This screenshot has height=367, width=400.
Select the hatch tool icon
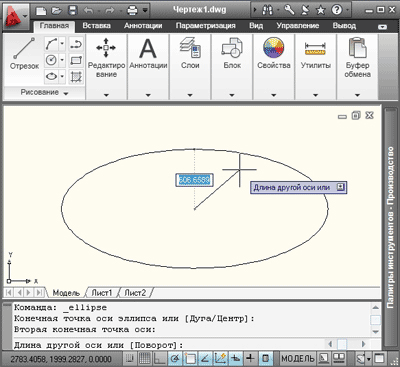pyautogui.click(x=76, y=76)
